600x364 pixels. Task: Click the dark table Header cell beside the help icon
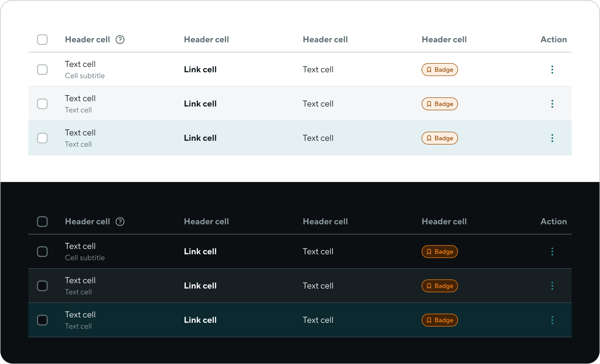click(88, 222)
